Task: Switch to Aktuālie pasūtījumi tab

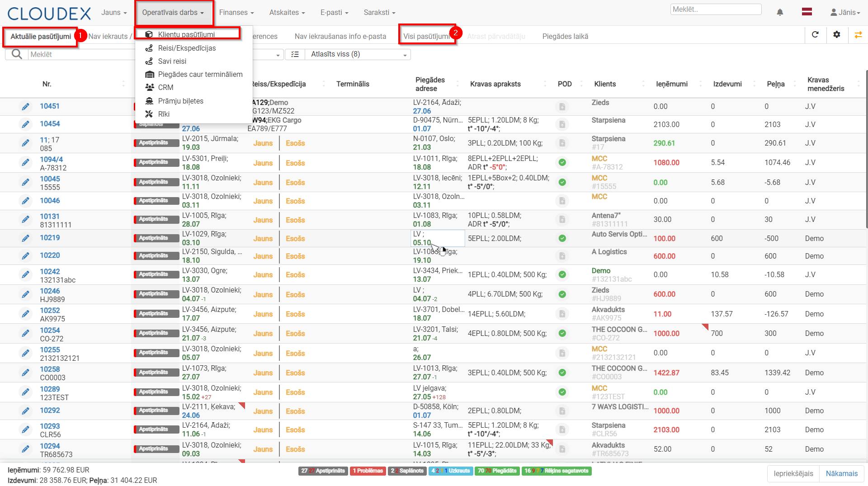Action: pyautogui.click(x=41, y=37)
